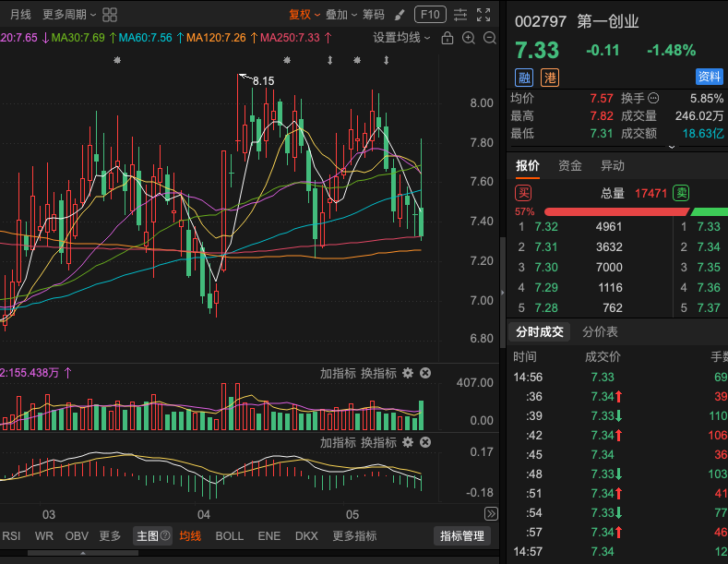The image size is (728, 564).
Task: Click the green 卖 sell icon
Action: point(681,193)
